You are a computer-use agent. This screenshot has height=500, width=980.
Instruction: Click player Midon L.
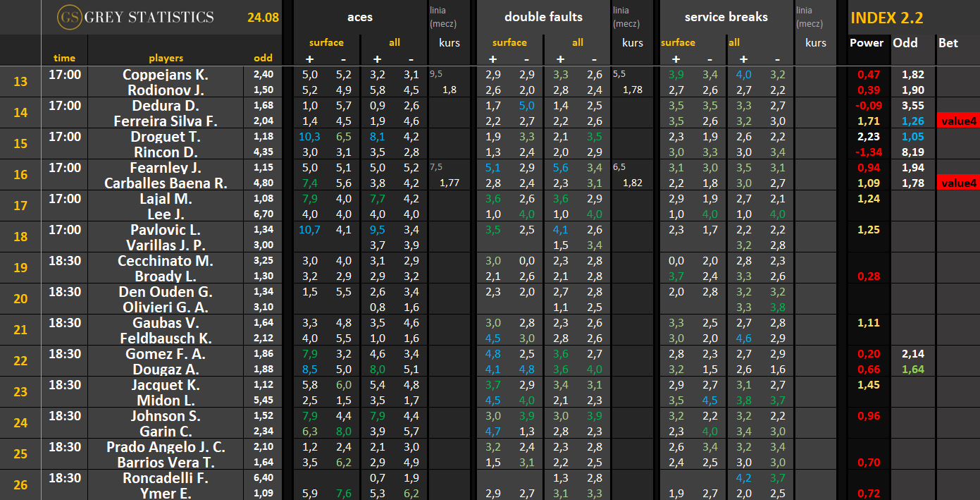[x=166, y=401]
